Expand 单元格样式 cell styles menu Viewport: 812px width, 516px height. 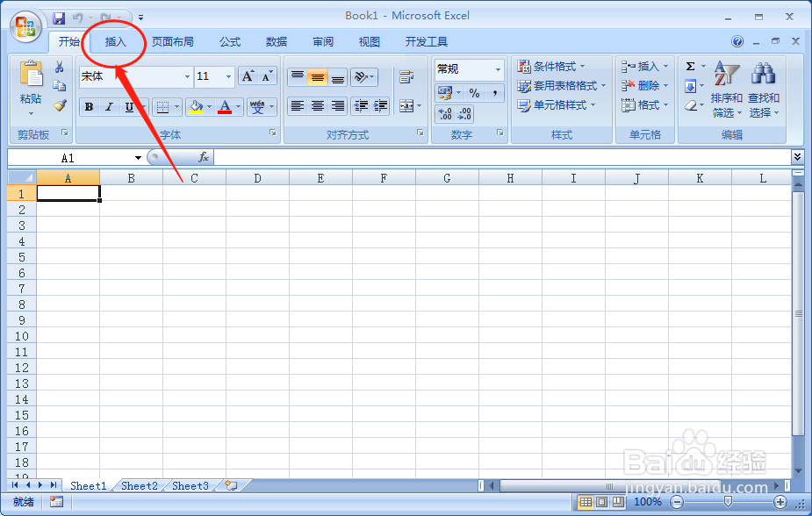tap(557, 105)
